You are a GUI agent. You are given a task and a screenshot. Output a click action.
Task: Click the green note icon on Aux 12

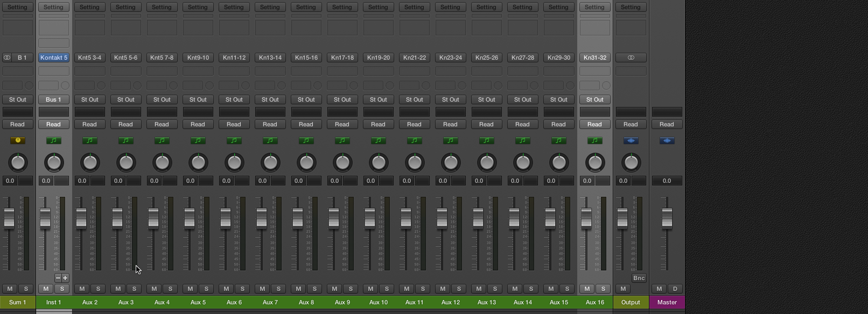point(451,141)
